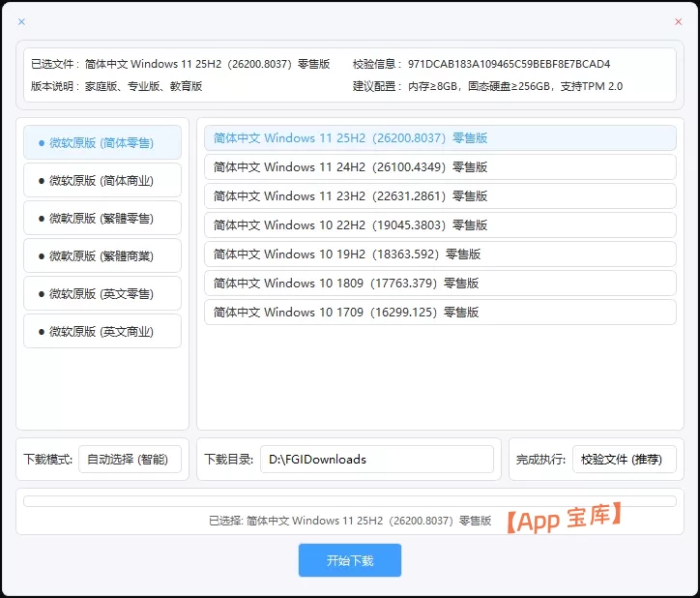Screen dimensions: 700x598
Task: Choose Windows 10 1709 (16299.125) 零售版 row
Action: (440, 313)
